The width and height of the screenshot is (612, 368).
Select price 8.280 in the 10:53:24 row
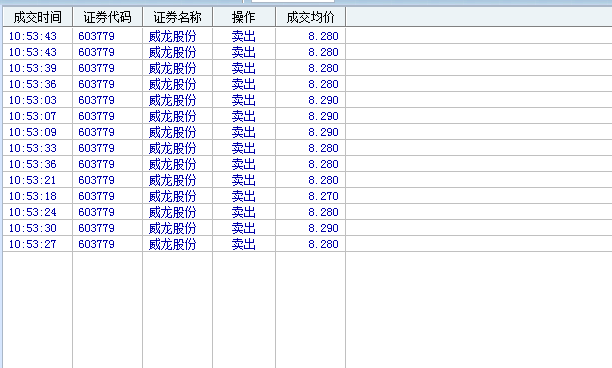(x=323, y=212)
